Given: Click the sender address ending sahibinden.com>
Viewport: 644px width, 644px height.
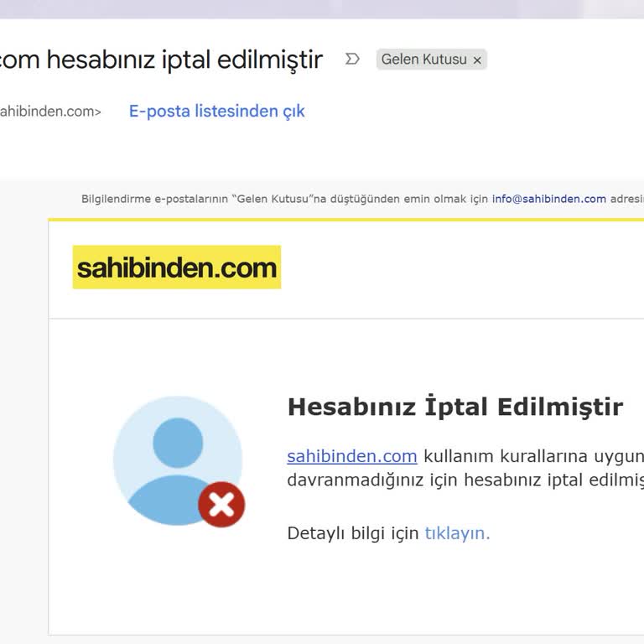Looking at the screenshot, I should coord(50,112).
